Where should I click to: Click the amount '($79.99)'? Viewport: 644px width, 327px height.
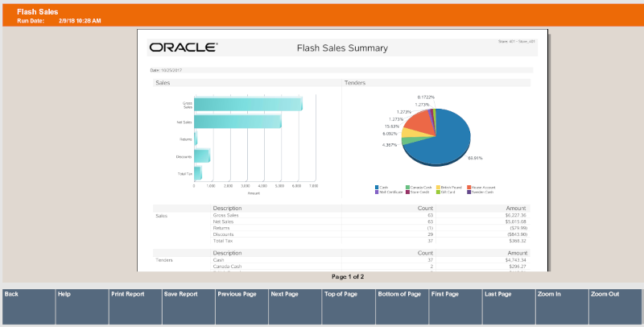(518, 228)
